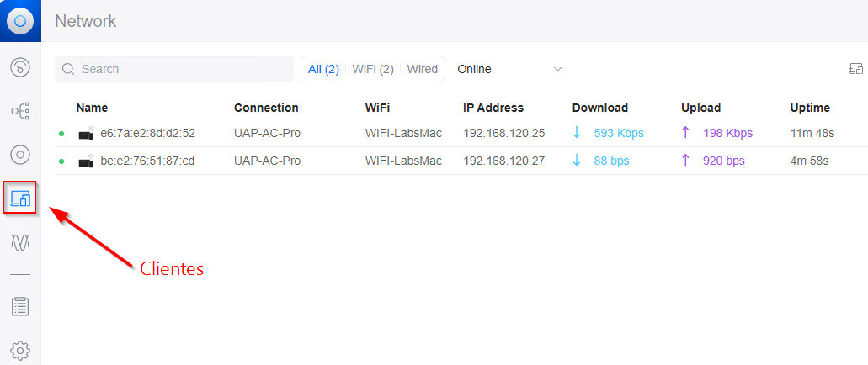Open client be:e2:76:51:87:cd row
Image resolution: width=868 pixels, height=365 pixels.
coord(147,161)
